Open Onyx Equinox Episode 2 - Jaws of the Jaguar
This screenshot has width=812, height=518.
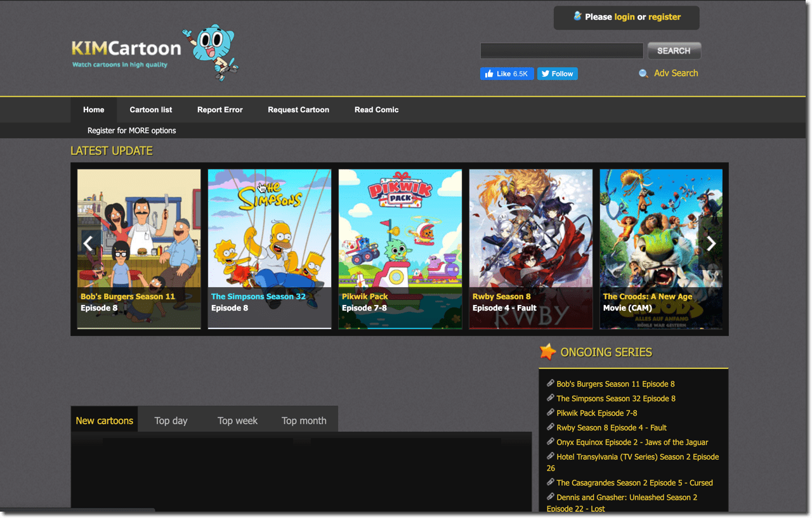click(x=632, y=443)
